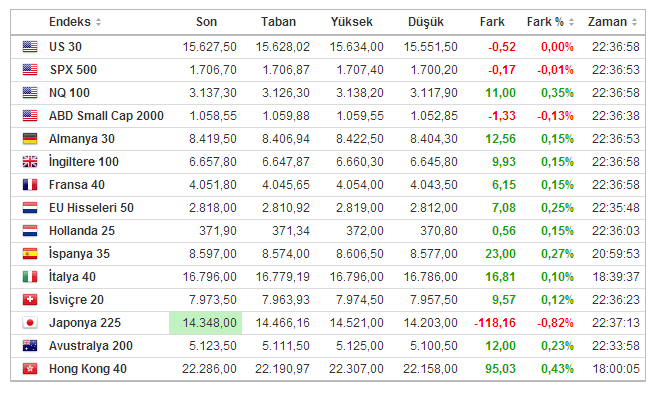Image resolution: width=651 pixels, height=394 pixels.
Task: Sort by Fark % using its arrows
Action: 571,22
